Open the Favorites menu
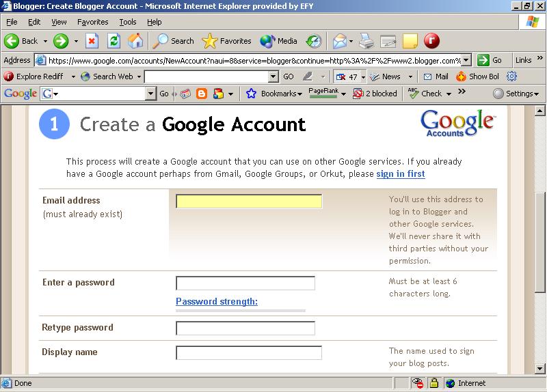This screenshot has height=392, width=547. [x=93, y=22]
